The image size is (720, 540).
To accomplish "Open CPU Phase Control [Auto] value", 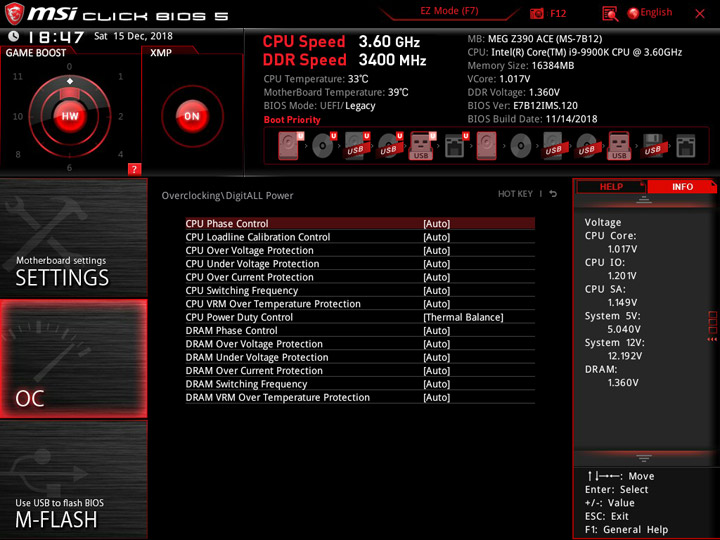I will tap(436, 224).
